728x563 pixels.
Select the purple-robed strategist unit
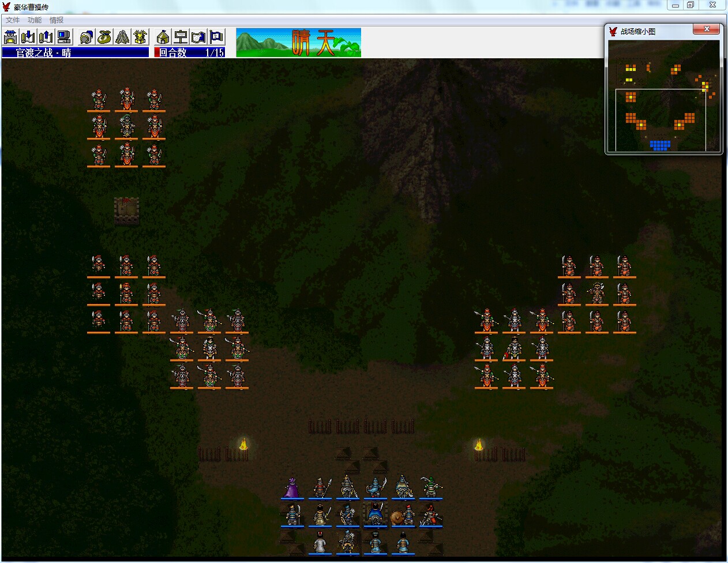pos(292,487)
